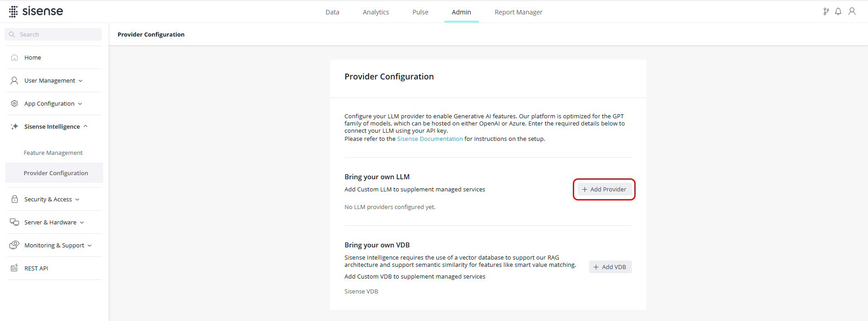Switch to the Analytics tab

tap(376, 12)
